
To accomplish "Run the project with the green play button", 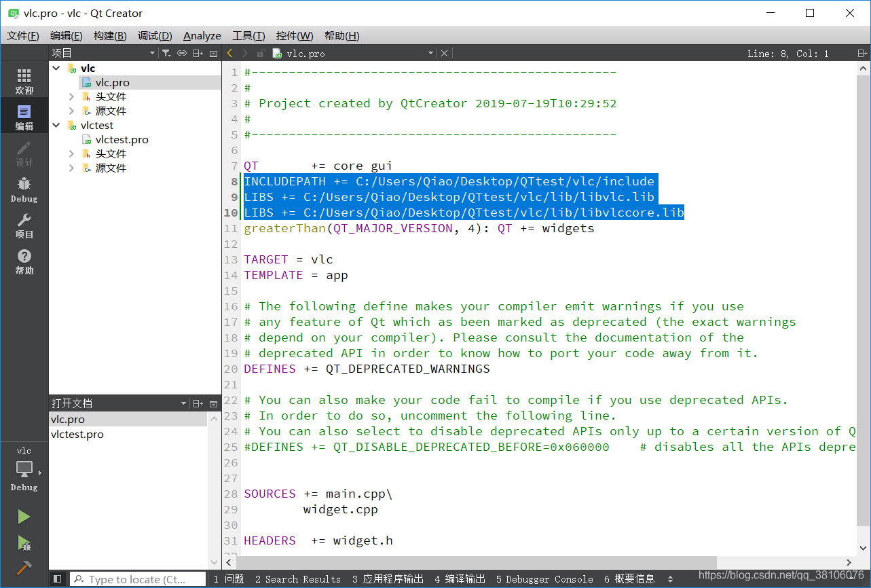I will click(x=24, y=517).
